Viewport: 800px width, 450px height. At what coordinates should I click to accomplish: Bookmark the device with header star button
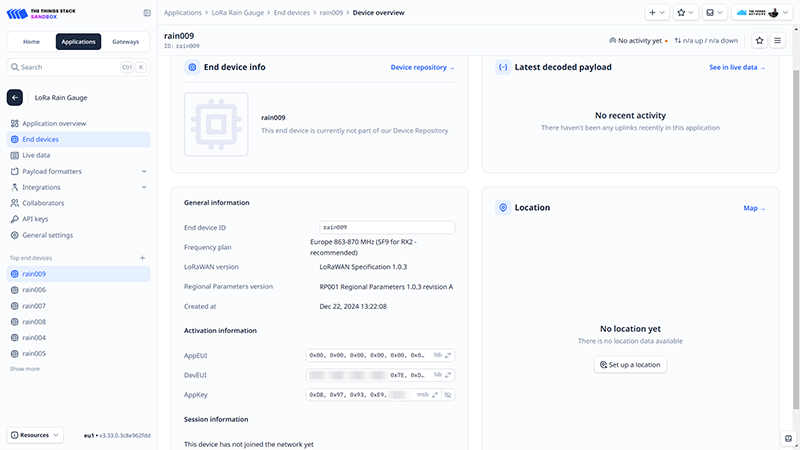pyautogui.click(x=760, y=40)
